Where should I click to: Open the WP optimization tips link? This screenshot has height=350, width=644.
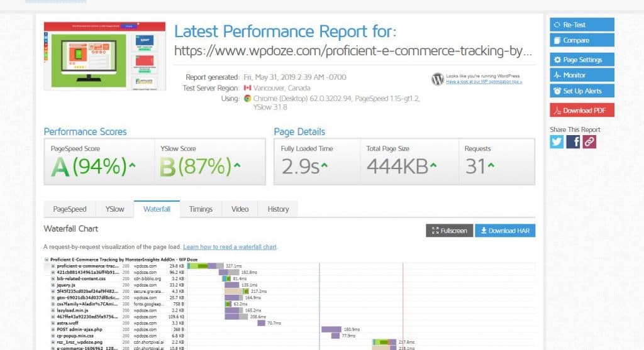[484, 82]
